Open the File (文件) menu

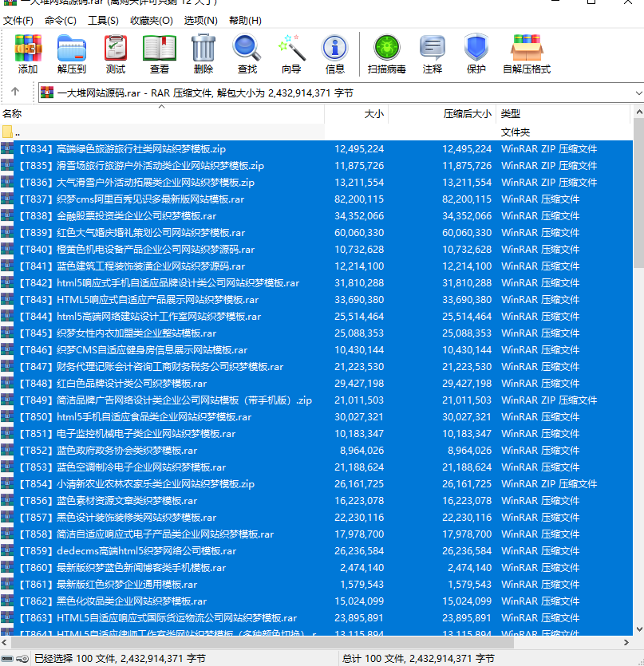(18, 21)
